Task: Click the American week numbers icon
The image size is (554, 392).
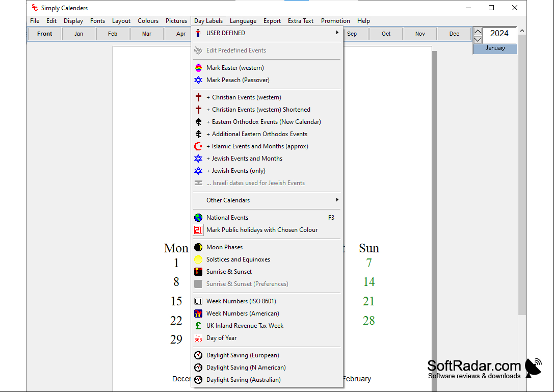Action: [198, 313]
